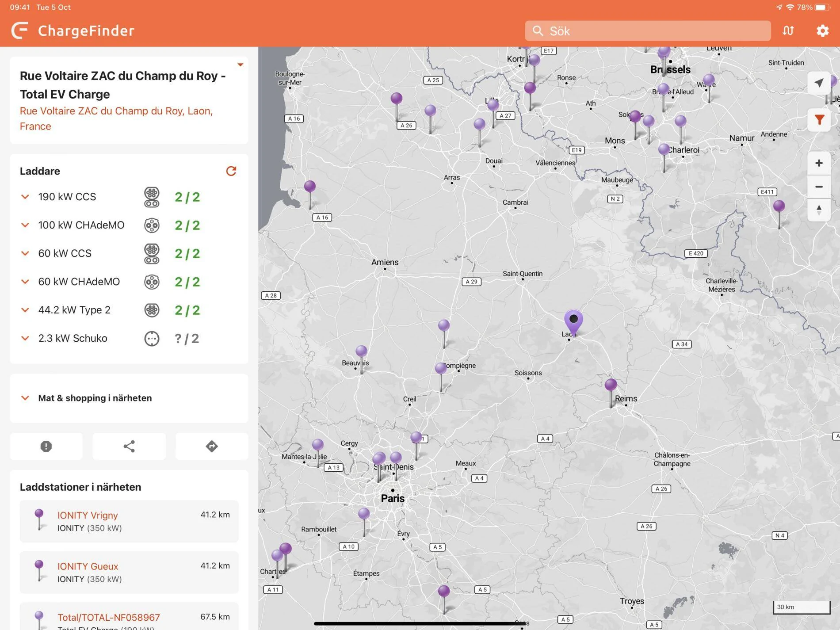Select the pin near Mantes-la-Jolie

318,445
